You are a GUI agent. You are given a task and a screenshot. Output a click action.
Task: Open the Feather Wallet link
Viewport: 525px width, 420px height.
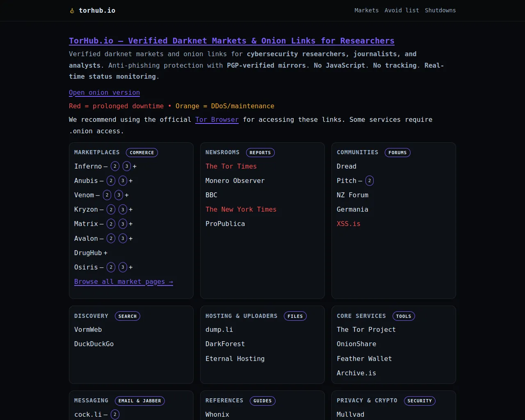(364, 358)
